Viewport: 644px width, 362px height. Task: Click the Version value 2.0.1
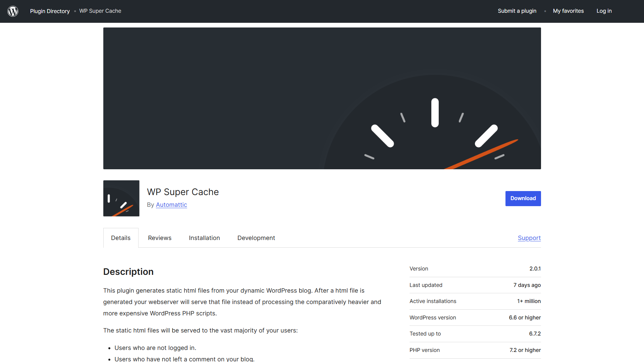point(535,269)
